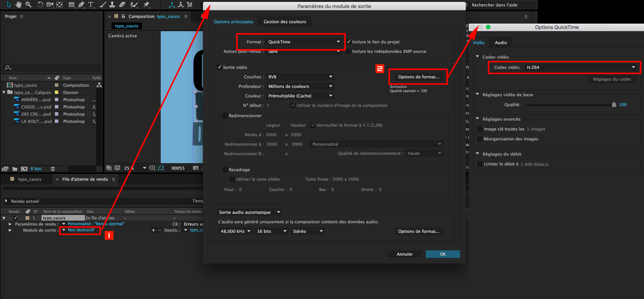
Task: Select the Puppet Pin tool
Action: pos(146,5)
